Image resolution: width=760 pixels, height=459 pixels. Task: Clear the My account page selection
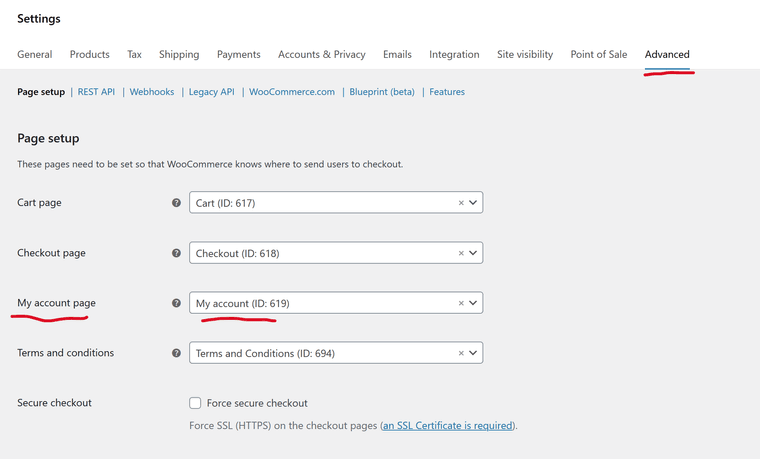coord(461,303)
